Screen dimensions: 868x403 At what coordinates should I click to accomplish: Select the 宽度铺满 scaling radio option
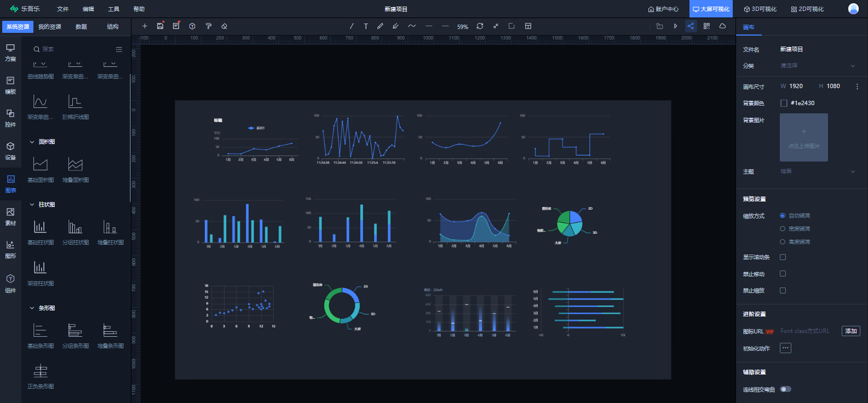point(783,229)
